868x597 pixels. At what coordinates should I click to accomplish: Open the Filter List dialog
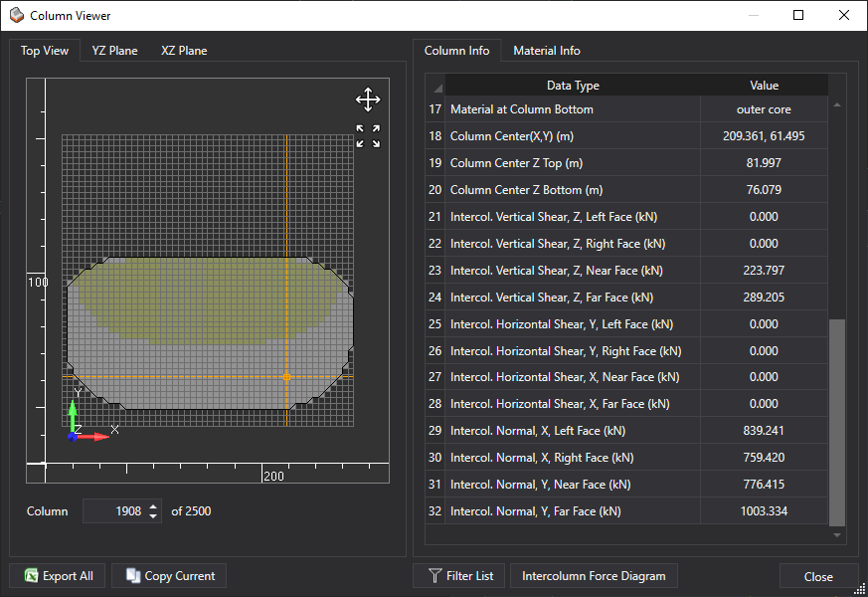pyautogui.click(x=460, y=576)
